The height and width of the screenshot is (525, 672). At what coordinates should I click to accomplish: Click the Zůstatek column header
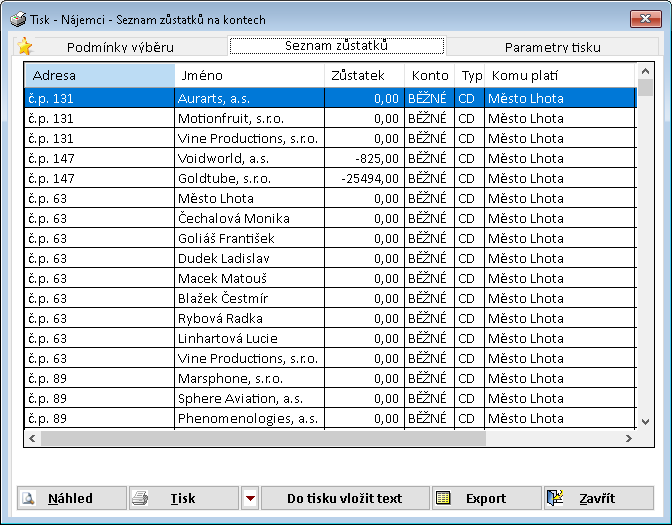[363, 75]
